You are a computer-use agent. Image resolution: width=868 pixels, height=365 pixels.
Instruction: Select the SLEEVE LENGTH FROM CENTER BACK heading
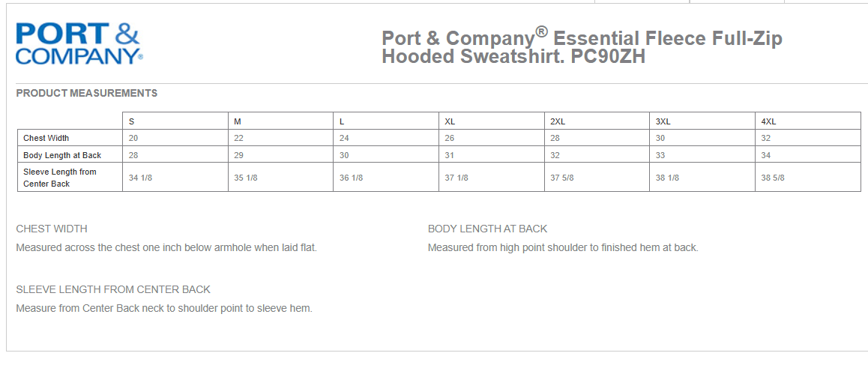point(113,289)
